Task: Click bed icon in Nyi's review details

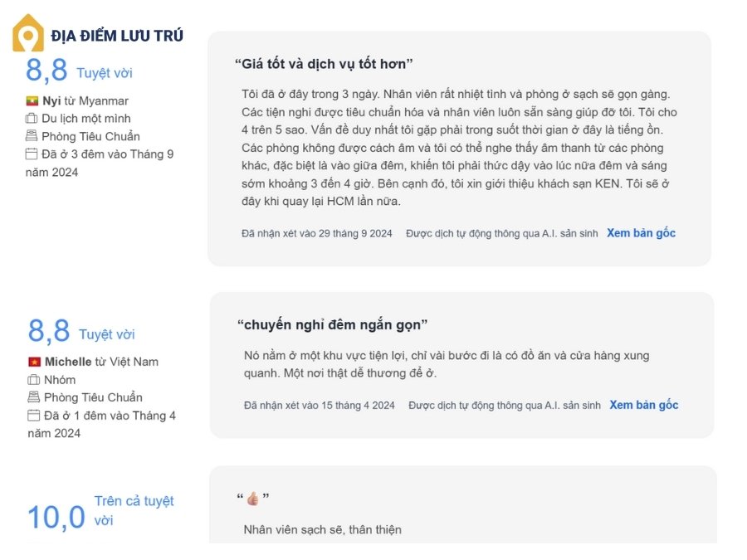Action: [x=32, y=136]
